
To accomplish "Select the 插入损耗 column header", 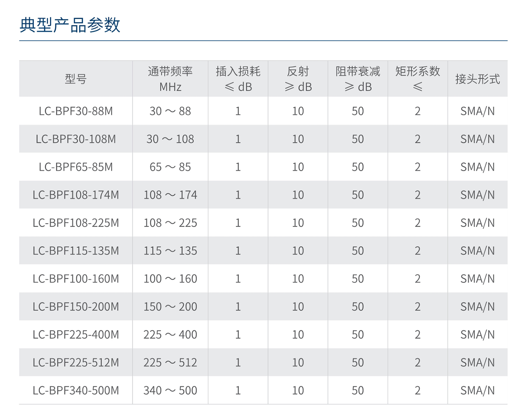I will [238, 79].
